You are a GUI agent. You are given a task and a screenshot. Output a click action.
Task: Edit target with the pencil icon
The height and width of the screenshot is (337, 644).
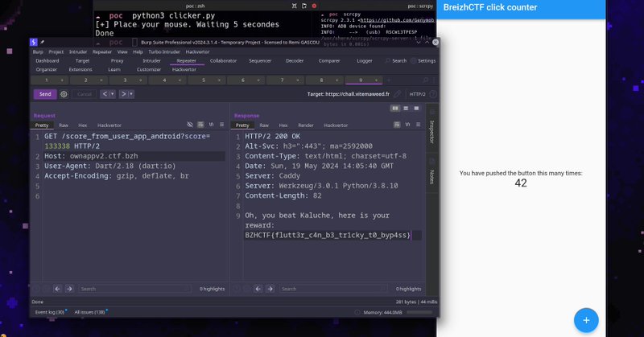point(397,94)
